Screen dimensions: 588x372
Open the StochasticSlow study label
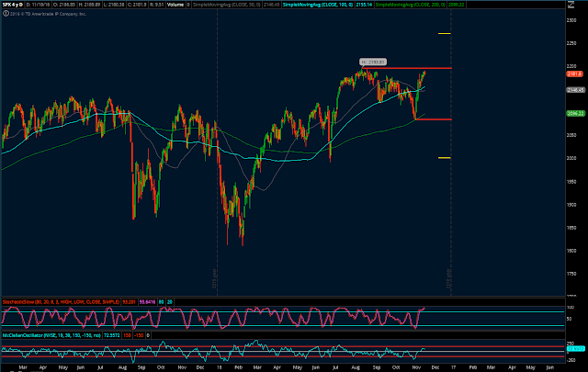point(62,302)
